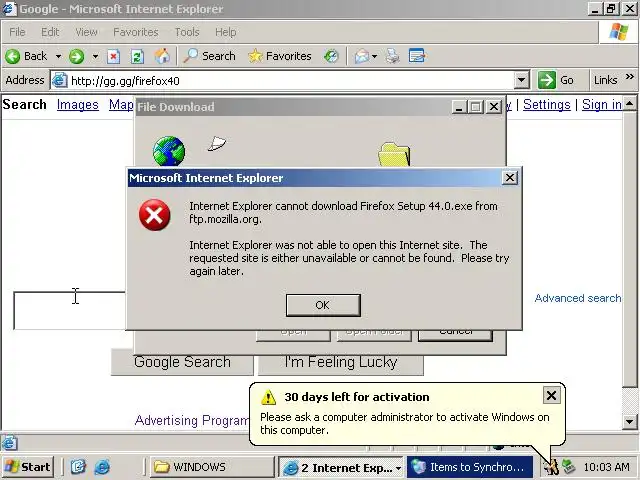
Task: Open the Help menu
Action: (226, 32)
